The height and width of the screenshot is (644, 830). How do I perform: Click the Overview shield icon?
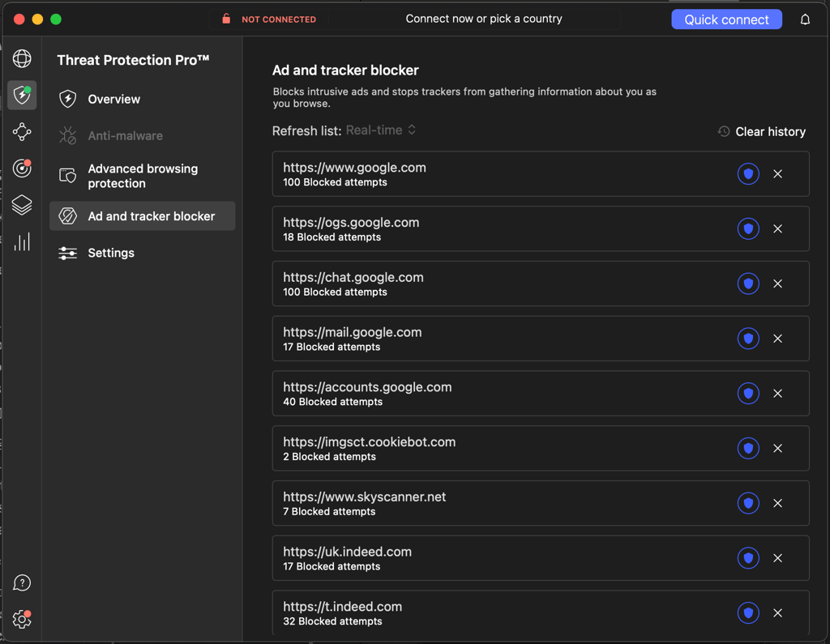[x=68, y=99]
